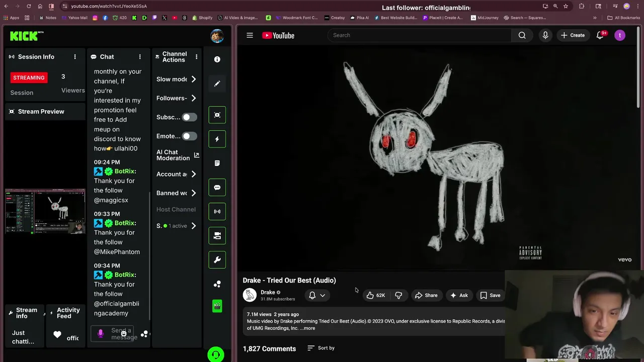Open the YouTube hamburger guide menu
This screenshot has width=644, height=362.
click(250, 35)
